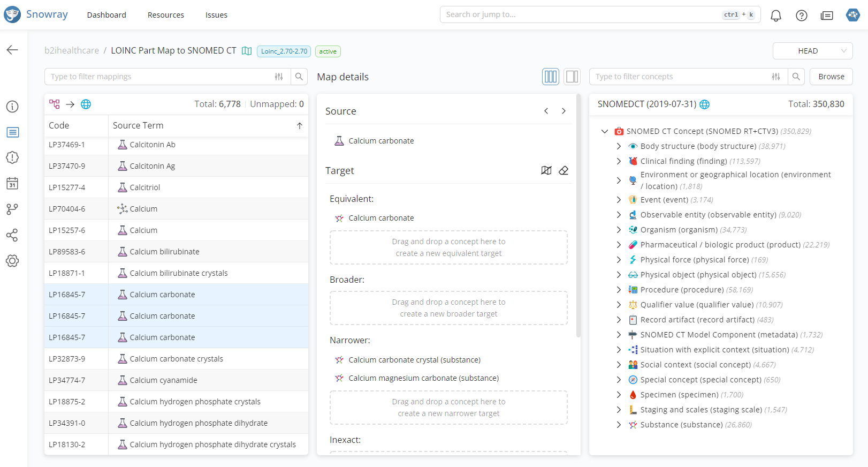Image resolution: width=868 pixels, height=467 pixels.
Task: Open the b2ihealthcare breadcrumb link
Action: (x=72, y=50)
